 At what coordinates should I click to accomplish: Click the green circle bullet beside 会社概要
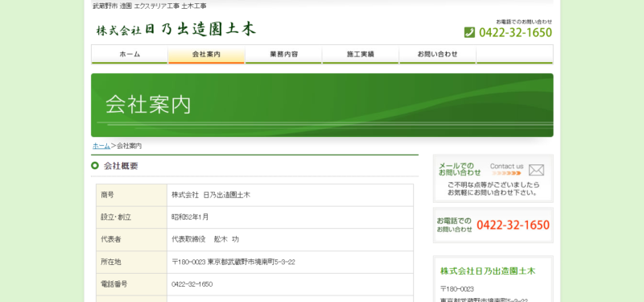(x=95, y=166)
